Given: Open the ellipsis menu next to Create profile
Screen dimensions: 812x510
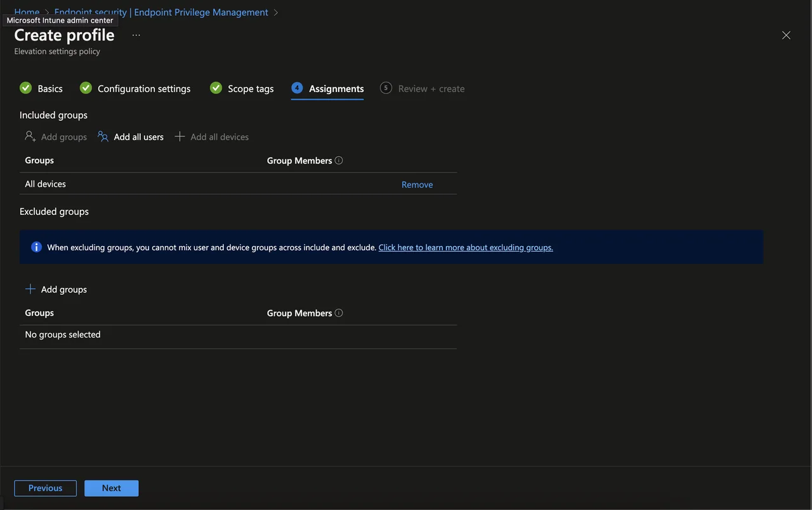Looking at the screenshot, I should (x=136, y=35).
